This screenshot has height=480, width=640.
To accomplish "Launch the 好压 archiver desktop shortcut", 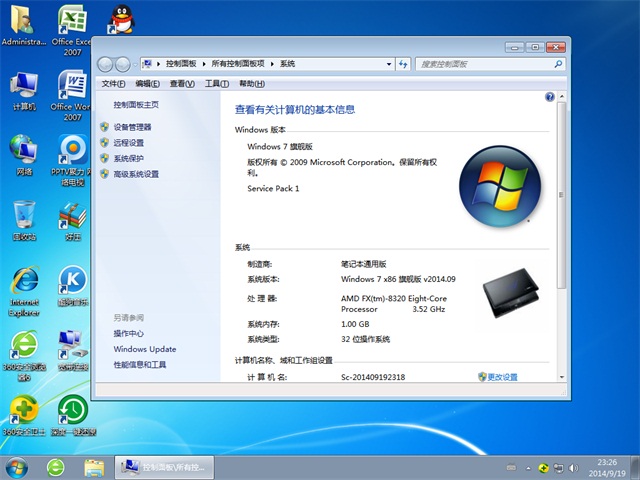I will click(x=73, y=220).
